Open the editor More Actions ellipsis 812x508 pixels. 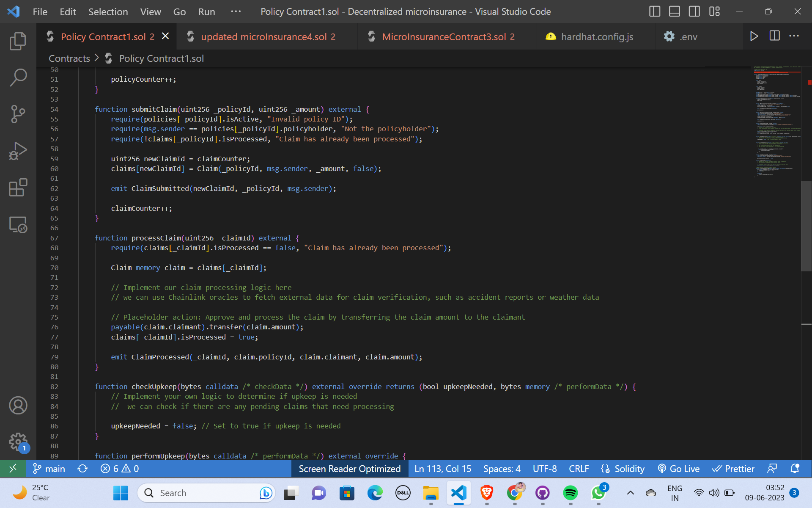coord(794,36)
